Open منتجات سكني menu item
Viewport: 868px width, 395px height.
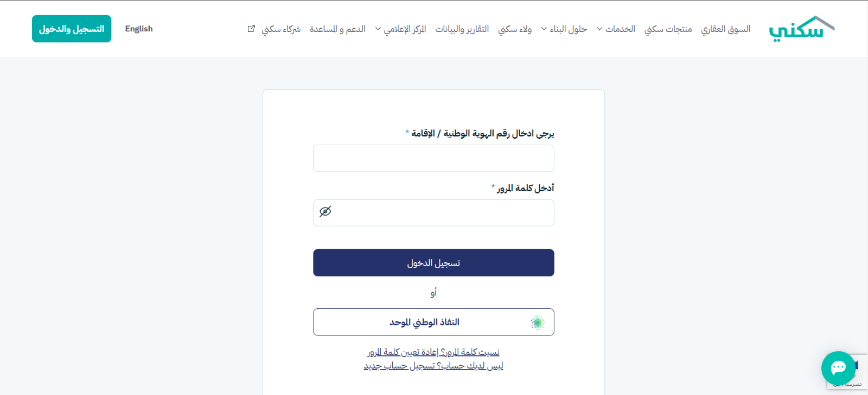[668, 29]
